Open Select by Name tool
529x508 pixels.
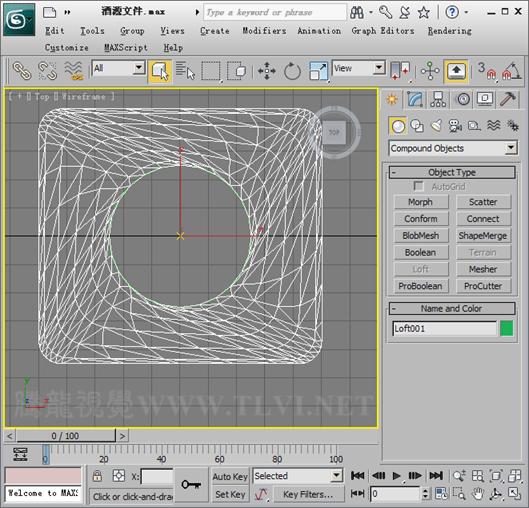click(185, 71)
